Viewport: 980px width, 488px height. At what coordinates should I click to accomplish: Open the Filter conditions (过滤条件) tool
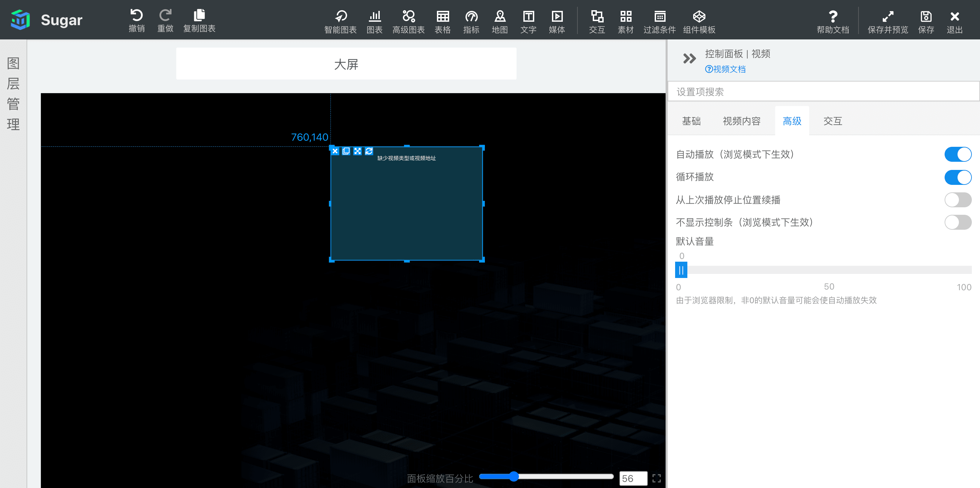click(659, 16)
